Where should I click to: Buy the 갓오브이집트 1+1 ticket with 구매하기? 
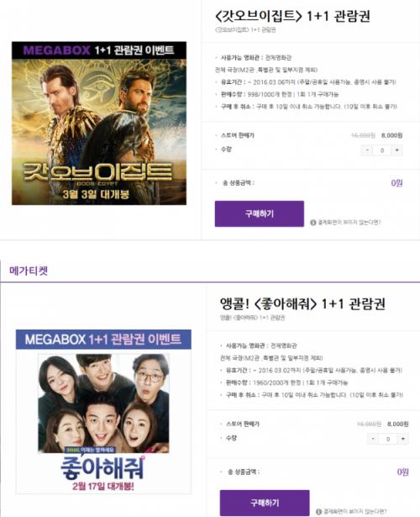coord(260,214)
